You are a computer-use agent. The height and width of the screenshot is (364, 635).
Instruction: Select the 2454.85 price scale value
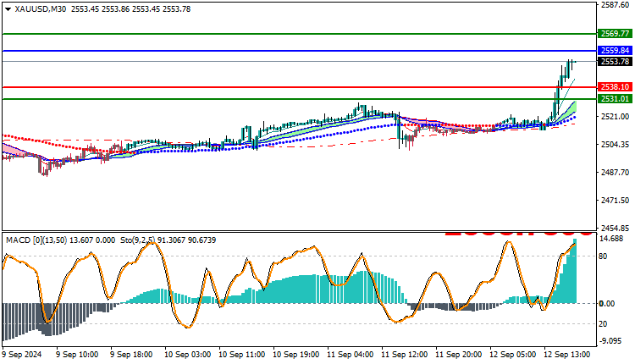coord(615,228)
